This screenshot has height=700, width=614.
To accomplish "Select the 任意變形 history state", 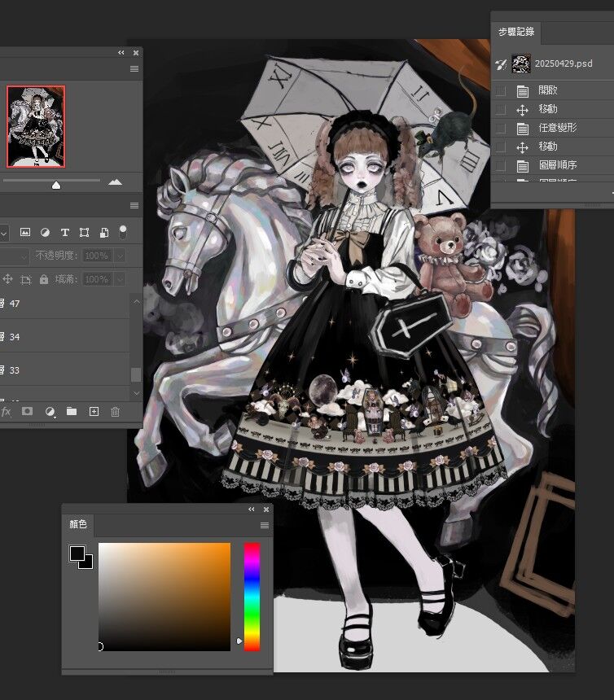I will [x=553, y=128].
